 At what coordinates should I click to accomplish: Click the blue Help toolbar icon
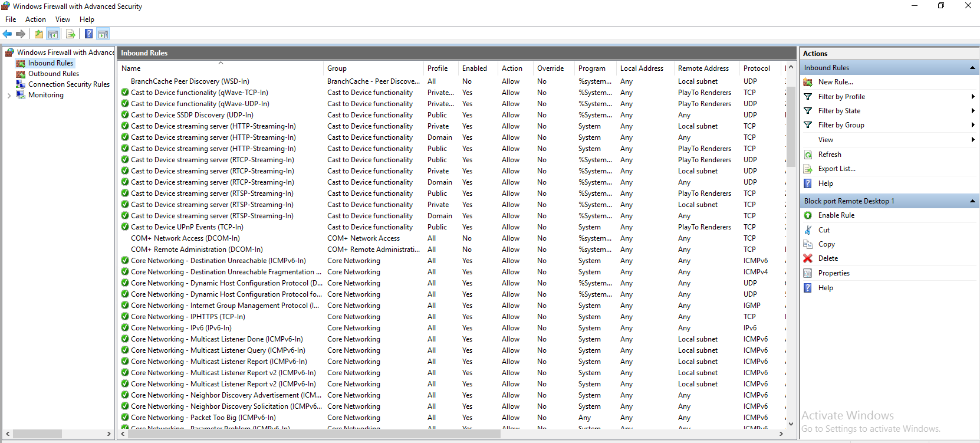click(x=88, y=34)
